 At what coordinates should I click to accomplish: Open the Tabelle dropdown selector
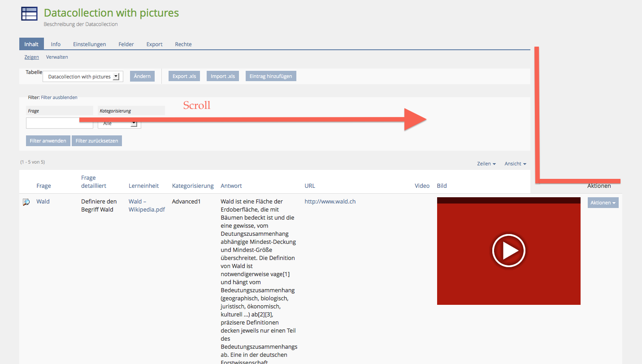(82, 77)
